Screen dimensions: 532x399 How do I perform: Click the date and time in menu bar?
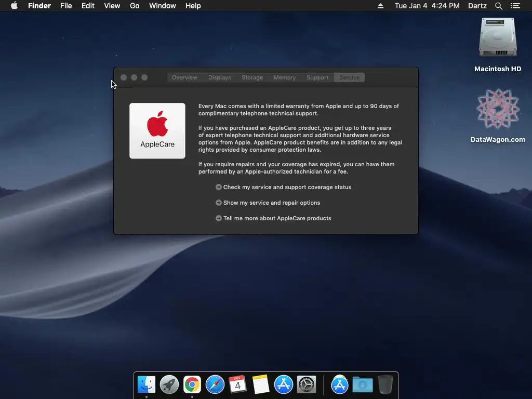[x=427, y=6]
